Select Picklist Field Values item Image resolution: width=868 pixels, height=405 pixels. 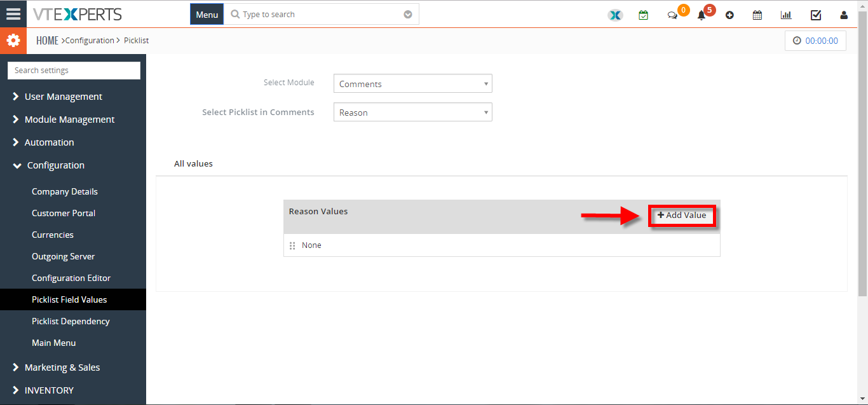[x=73, y=299]
